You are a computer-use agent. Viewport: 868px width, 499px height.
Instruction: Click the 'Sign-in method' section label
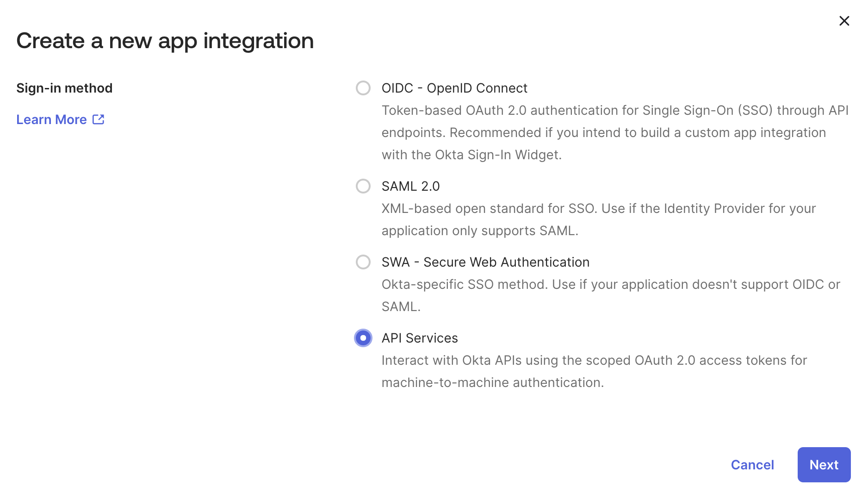[x=64, y=88]
